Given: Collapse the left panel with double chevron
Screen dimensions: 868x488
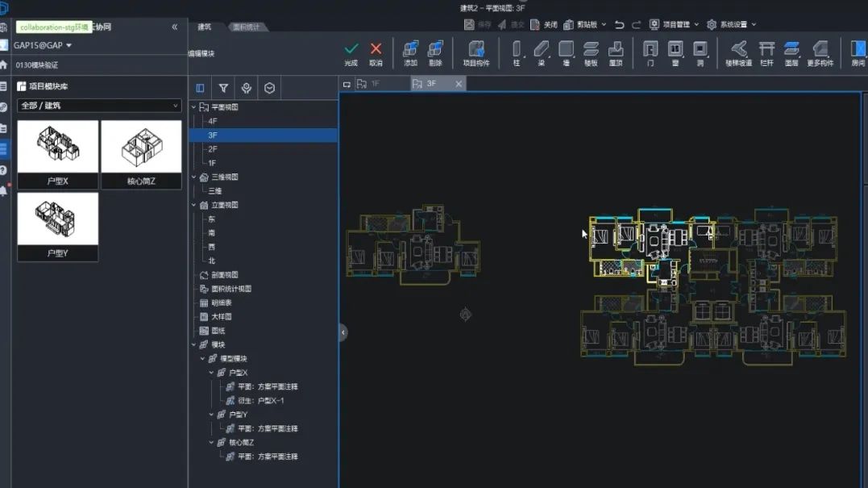Looking at the screenshot, I should [x=174, y=27].
